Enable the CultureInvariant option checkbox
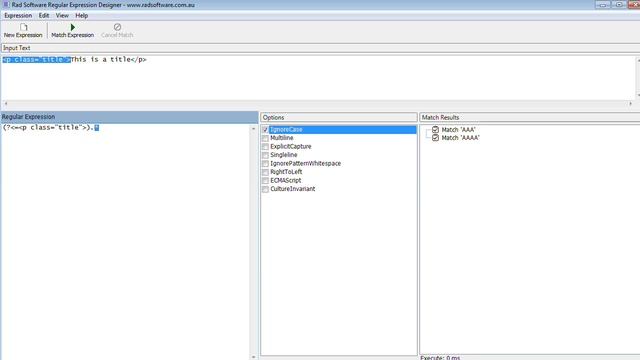 pyautogui.click(x=265, y=189)
